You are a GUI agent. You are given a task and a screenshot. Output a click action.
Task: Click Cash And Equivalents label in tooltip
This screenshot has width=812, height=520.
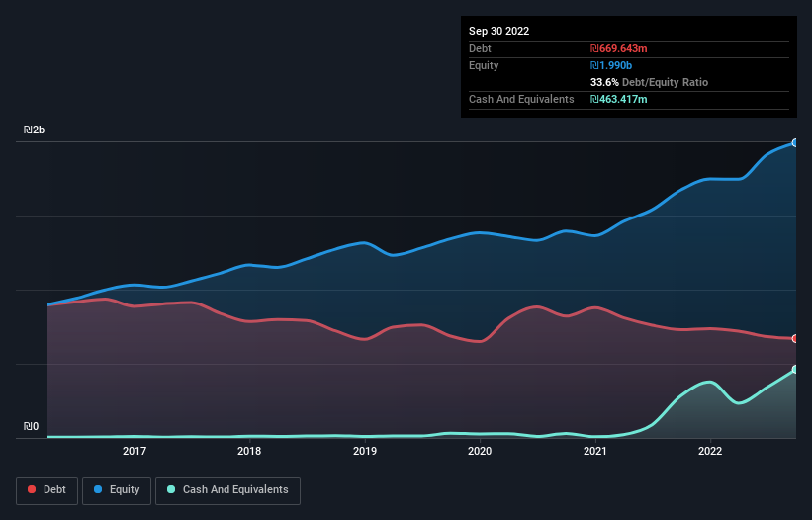(521, 99)
